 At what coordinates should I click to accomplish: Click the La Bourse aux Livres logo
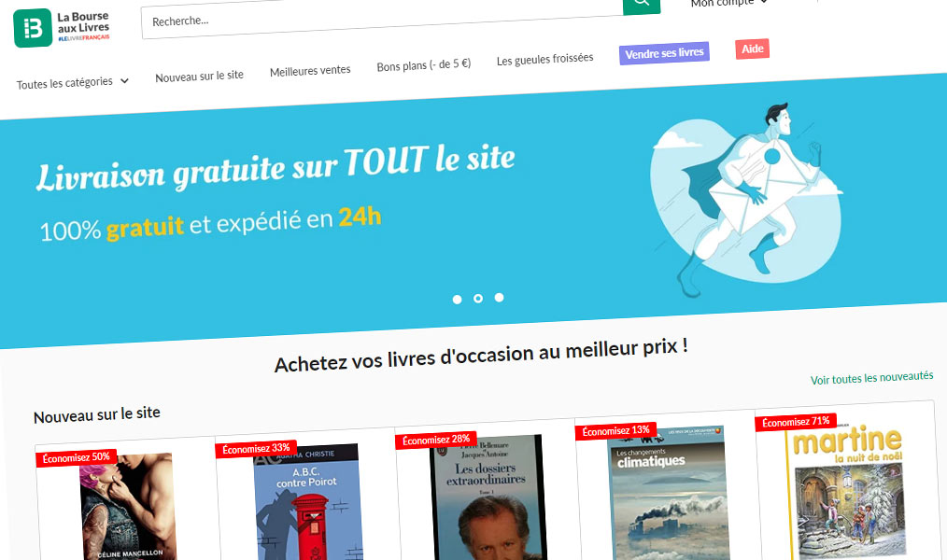click(62, 27)
